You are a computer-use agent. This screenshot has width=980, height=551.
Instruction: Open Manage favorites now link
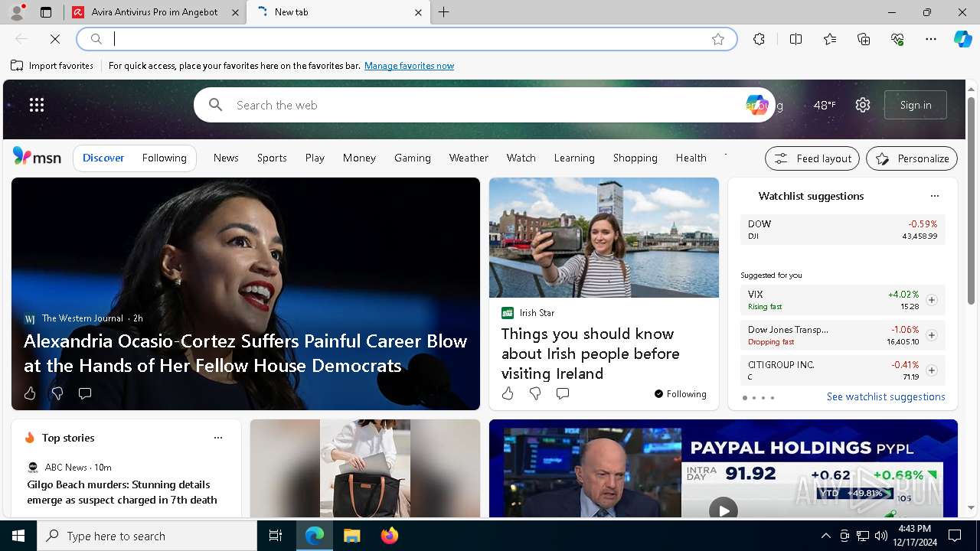pos(409,66)
